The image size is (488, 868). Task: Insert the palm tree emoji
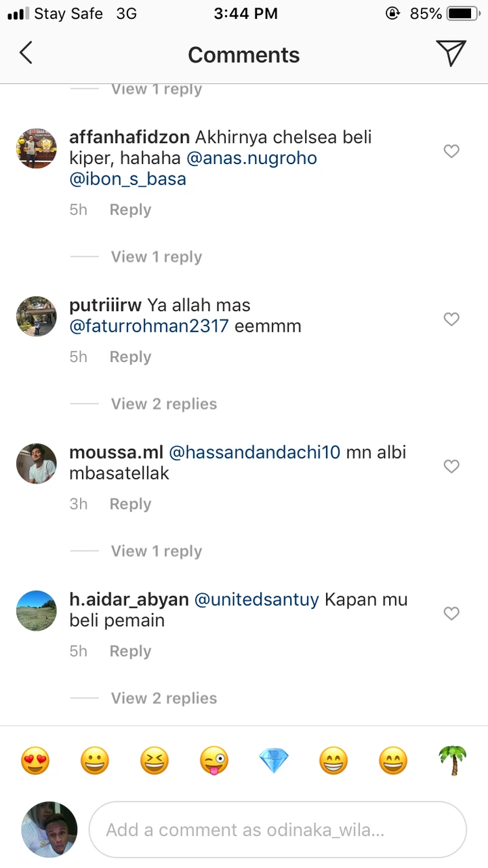pyautogui.click(x=453, y=761)
